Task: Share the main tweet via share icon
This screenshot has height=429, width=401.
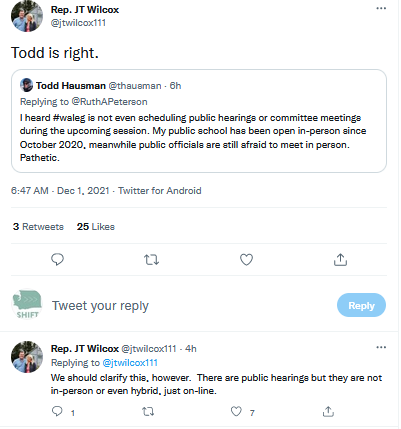Action: pos(340,260)
